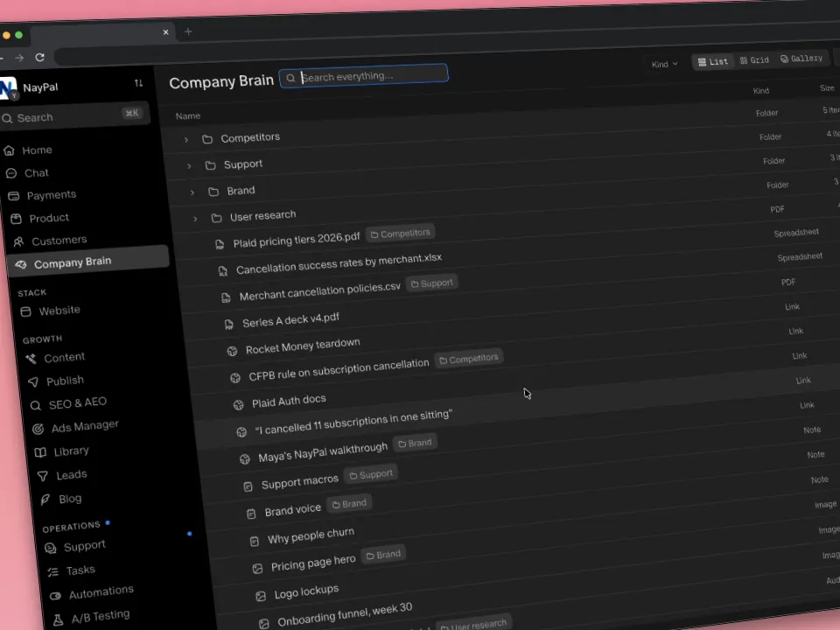Click the Support macros note icon

tap(248, 486)
